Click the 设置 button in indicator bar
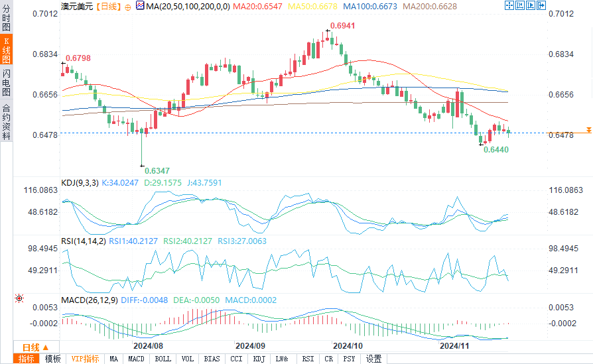Viewport: 593px width, 364px height. click(x=374, y=359)
